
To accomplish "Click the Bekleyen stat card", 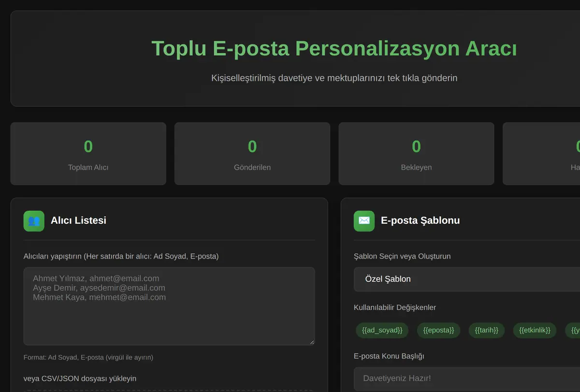I will coord(416,154).
